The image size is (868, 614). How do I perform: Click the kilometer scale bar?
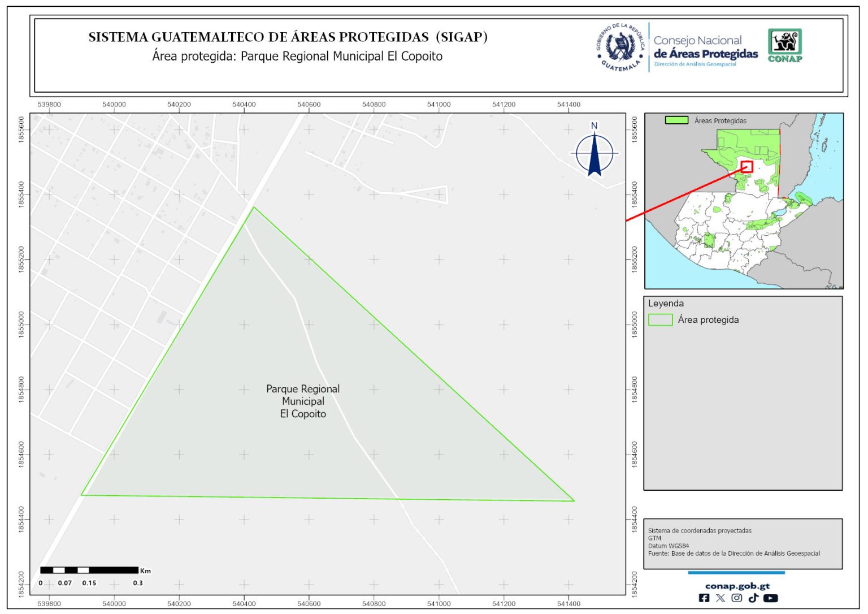89,570
